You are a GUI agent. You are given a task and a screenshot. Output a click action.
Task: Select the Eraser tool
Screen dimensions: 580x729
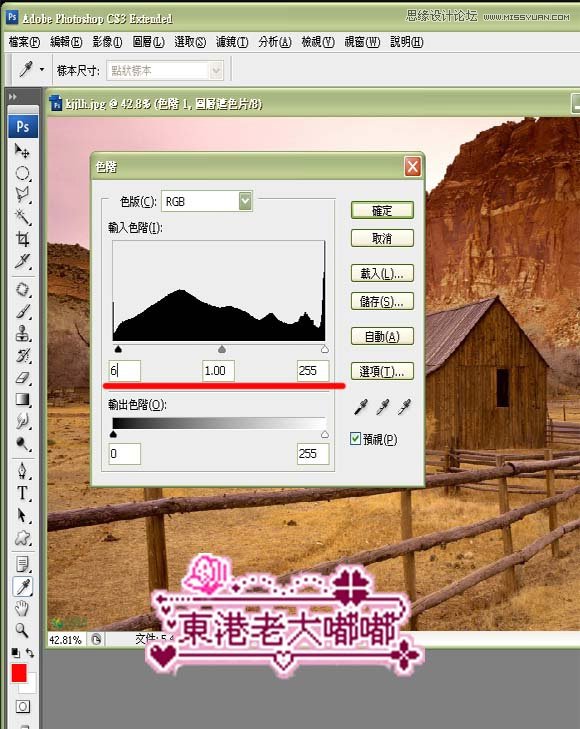pos(22,378)
